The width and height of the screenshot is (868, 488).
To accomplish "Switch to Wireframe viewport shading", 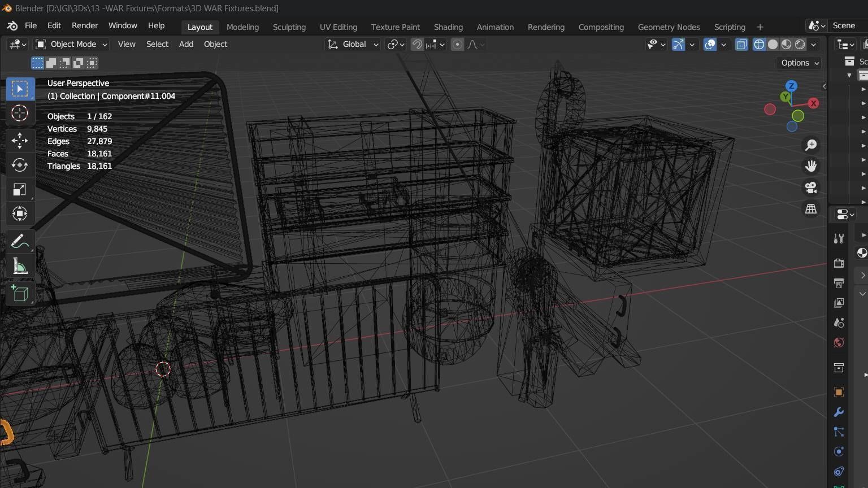I will coord(759,44).
